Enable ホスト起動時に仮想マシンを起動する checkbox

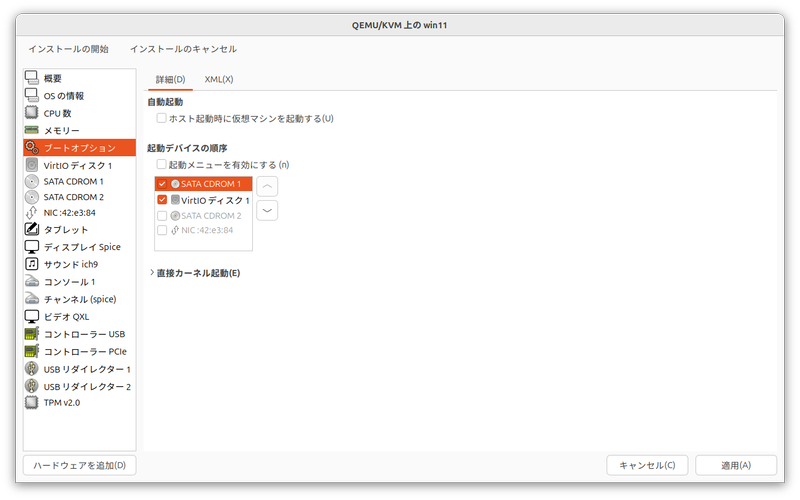tap(161, 118)
